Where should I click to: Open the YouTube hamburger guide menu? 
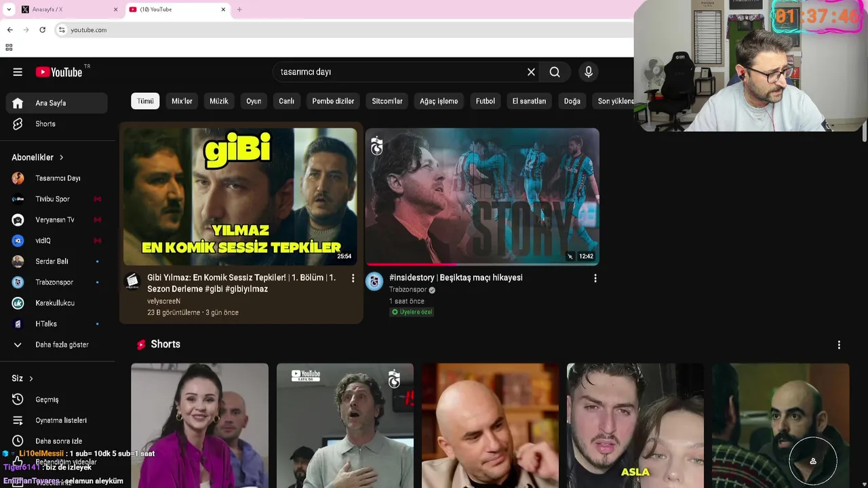pos(18,72)
